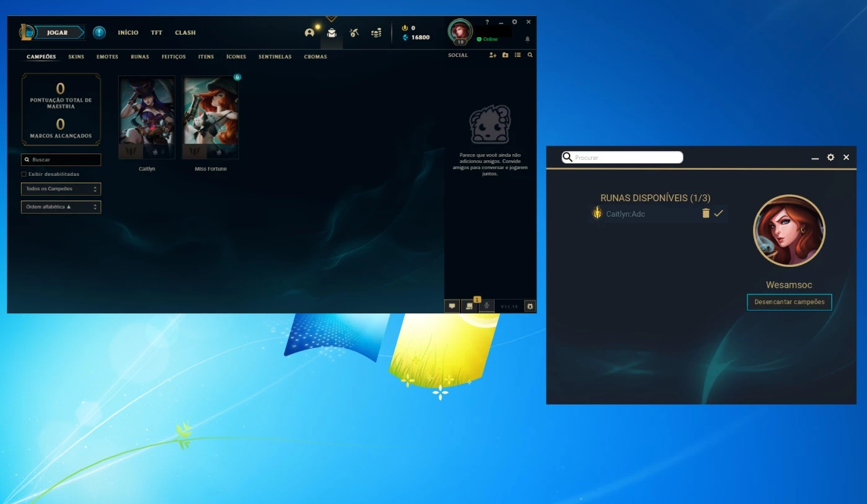Image resolution: width=867 pixels, height=504 pixels.
Task: Switch to the EMOTES tab
Action: 107,56
